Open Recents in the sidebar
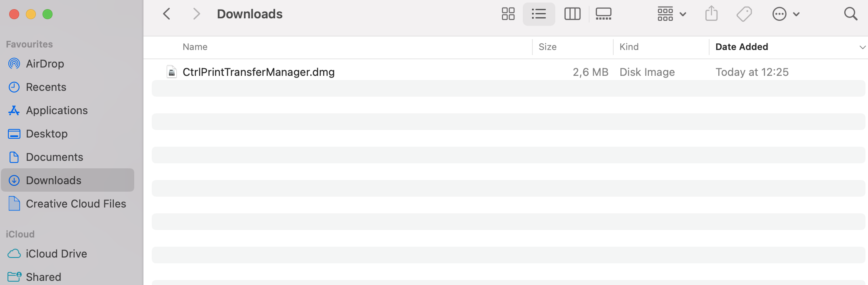 coord(68,87)
